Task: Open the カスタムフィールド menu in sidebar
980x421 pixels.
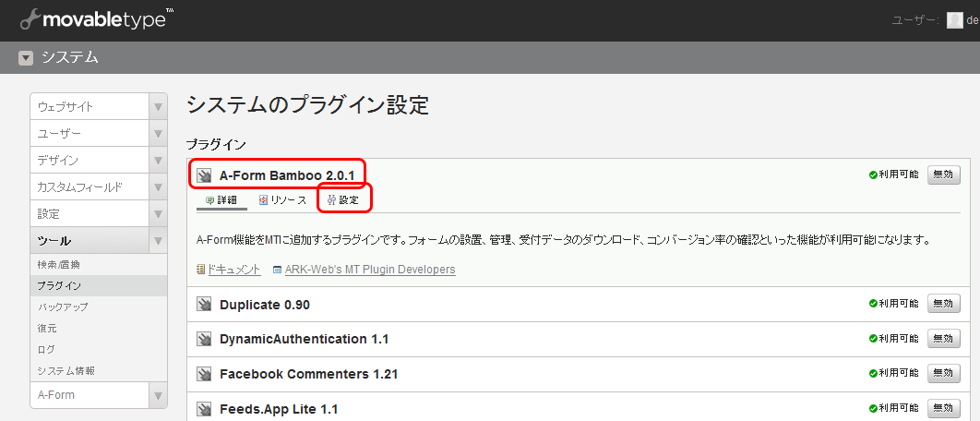Action: 90,187
